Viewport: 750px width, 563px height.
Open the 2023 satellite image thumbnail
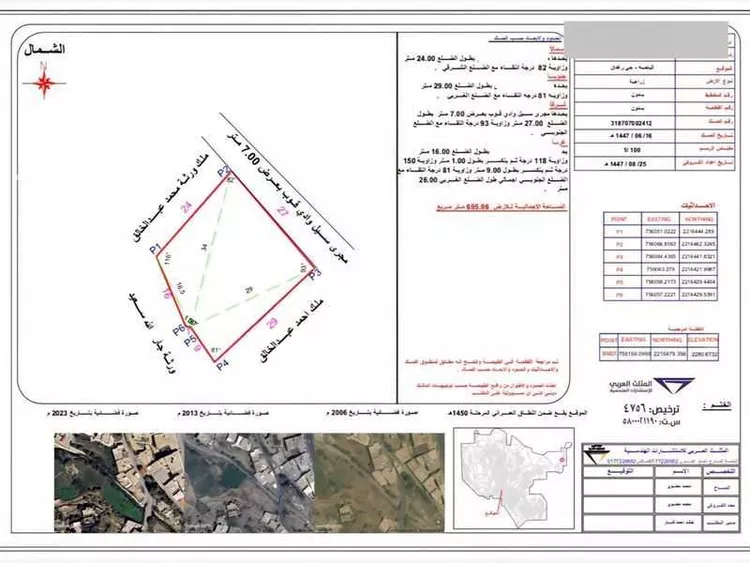click(x=119, y=483)
